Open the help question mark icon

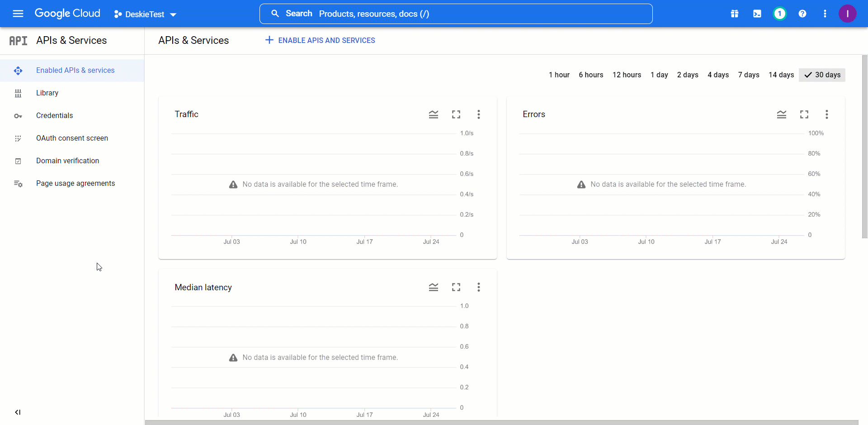[x=802, y=14]
